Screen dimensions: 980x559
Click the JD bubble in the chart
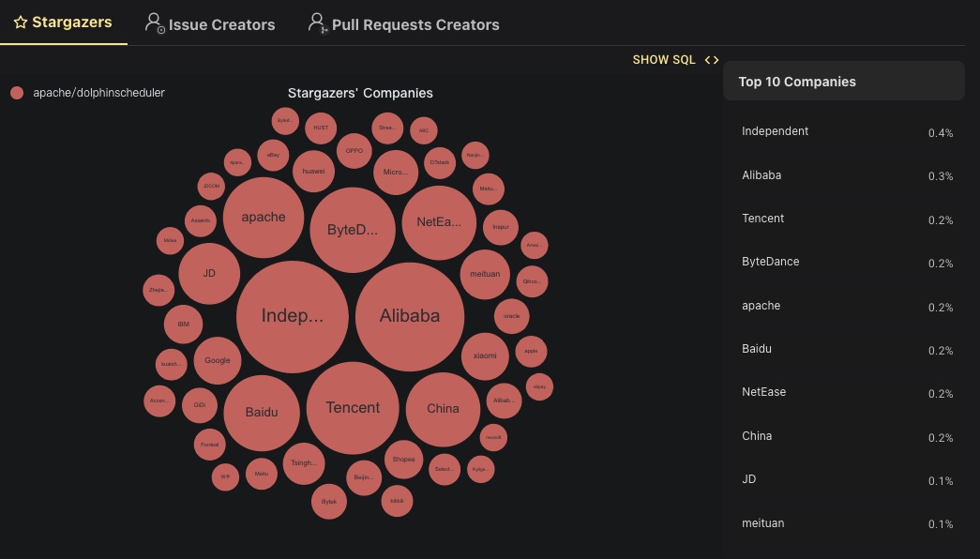click(209, 273)
